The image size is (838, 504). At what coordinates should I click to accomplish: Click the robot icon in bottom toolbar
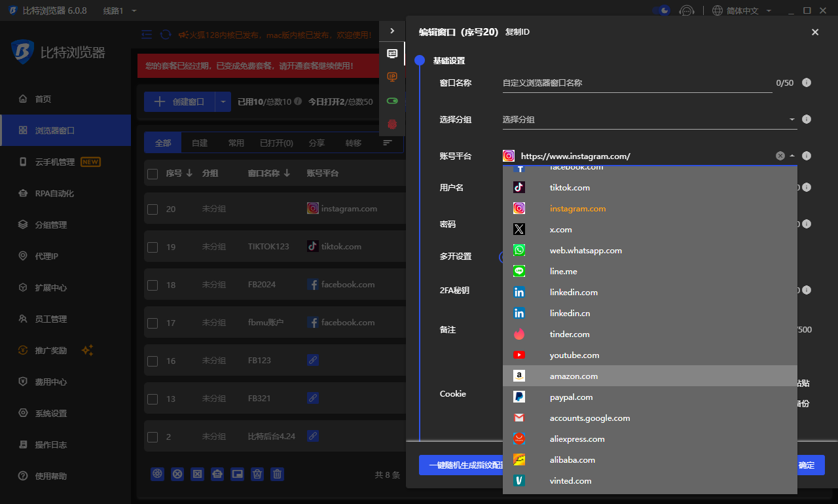(217, 475)
